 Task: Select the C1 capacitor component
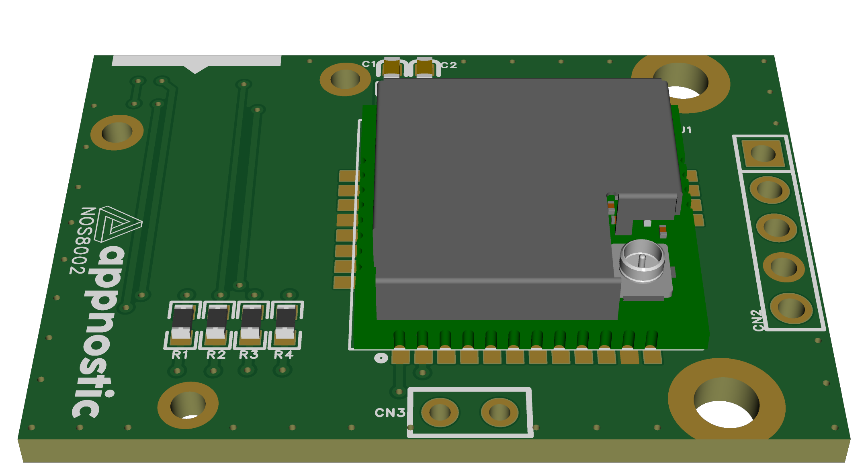click(392, 67)
